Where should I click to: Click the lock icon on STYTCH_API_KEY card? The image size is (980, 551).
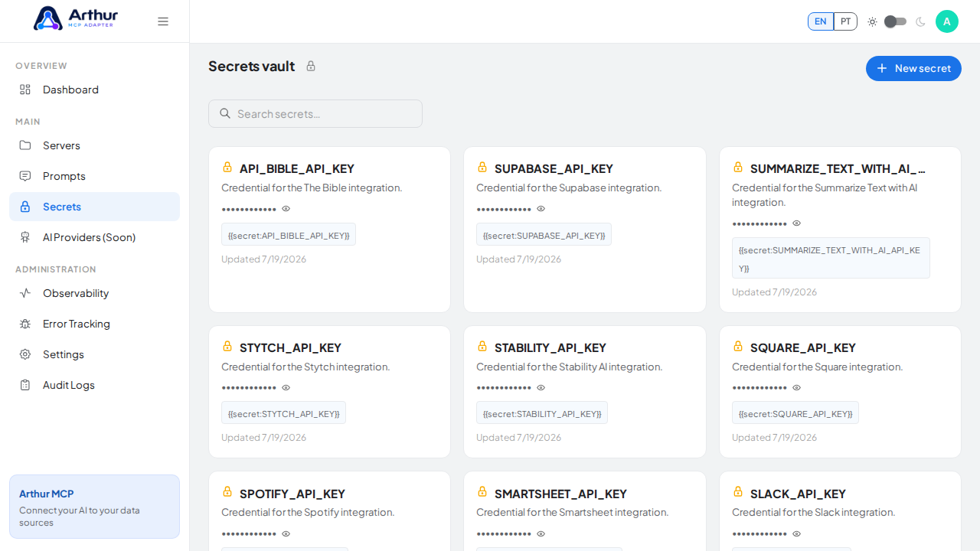coord(227,346)
